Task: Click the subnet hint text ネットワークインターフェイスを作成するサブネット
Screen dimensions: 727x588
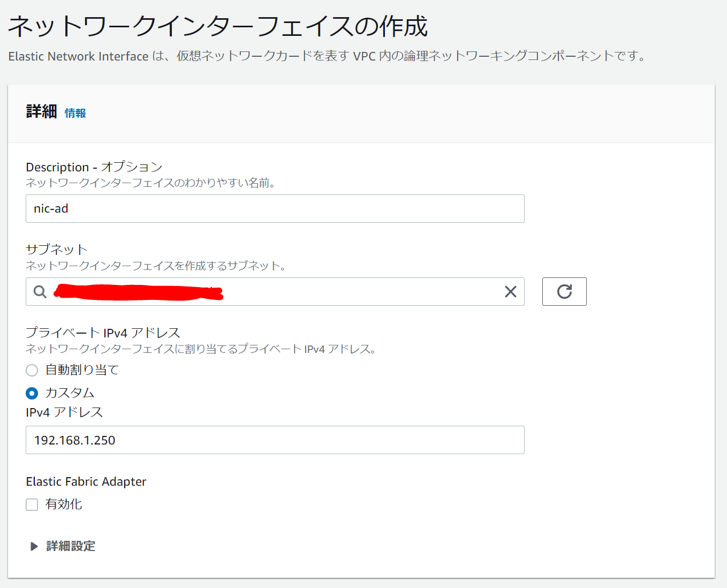Action: [156, 266]
